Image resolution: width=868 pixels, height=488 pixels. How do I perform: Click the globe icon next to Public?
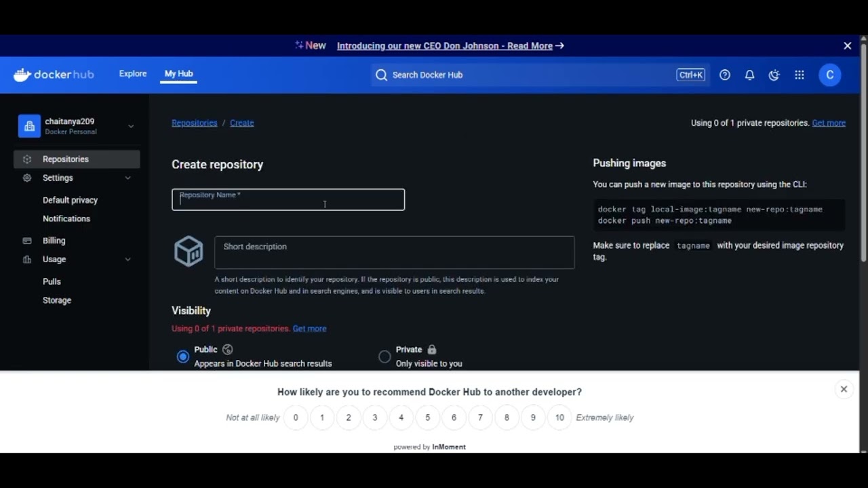point(228,350)
